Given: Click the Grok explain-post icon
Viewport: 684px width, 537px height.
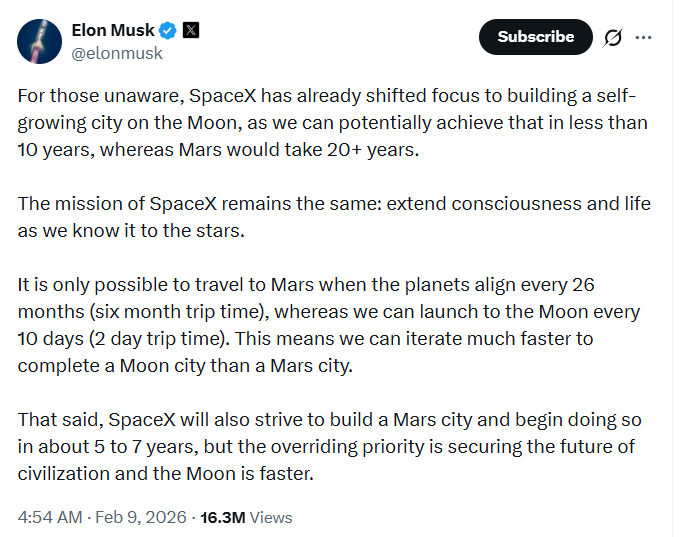Looking at the screenshot, I should [x=613, y=38].
